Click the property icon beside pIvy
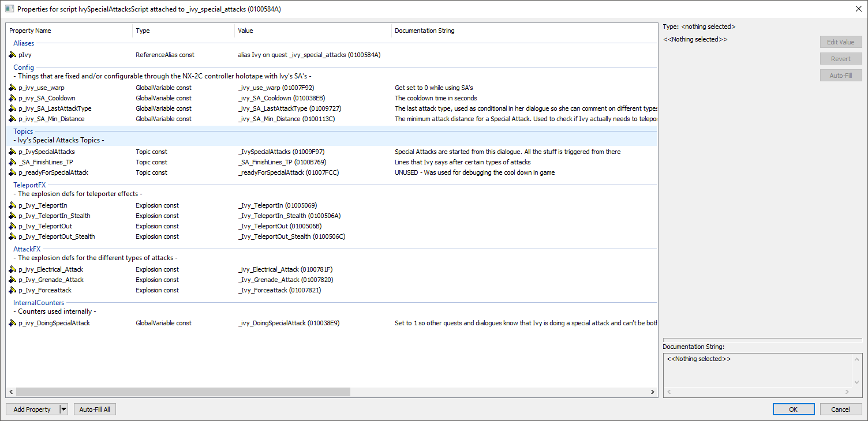 tap(13, 55)
